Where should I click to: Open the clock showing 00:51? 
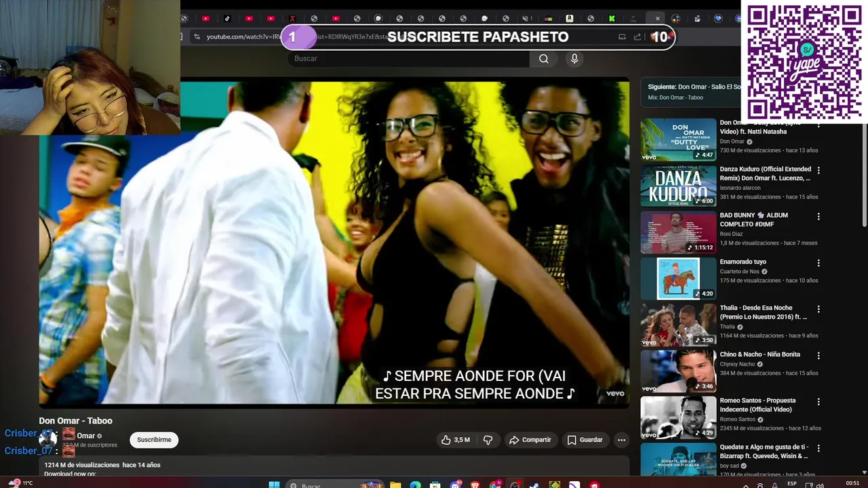(x=852, y=483)
